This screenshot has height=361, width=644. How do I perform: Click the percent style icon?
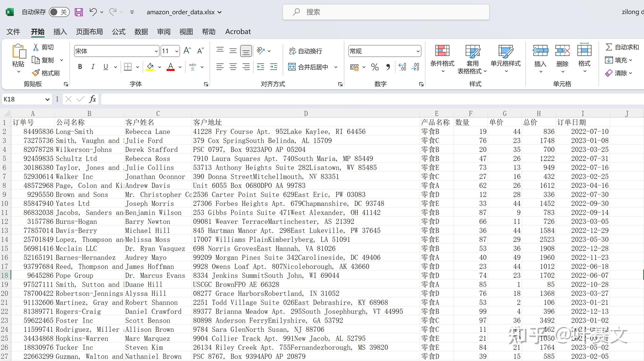coord(375,67)
